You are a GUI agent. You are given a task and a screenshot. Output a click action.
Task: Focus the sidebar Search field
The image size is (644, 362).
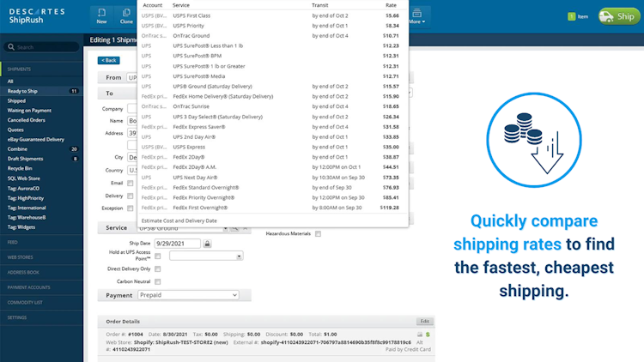coord(41,47)
